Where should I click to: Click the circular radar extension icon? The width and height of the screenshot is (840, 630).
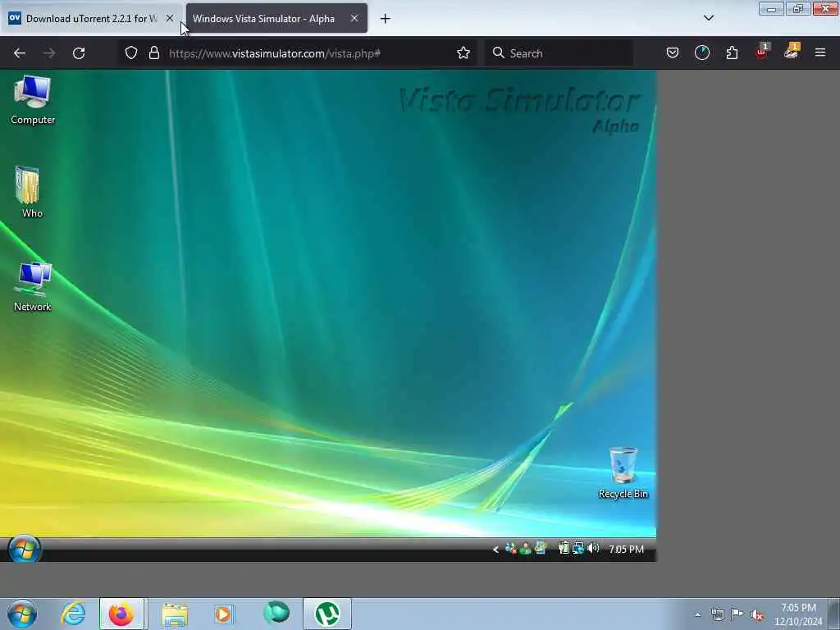702,52
